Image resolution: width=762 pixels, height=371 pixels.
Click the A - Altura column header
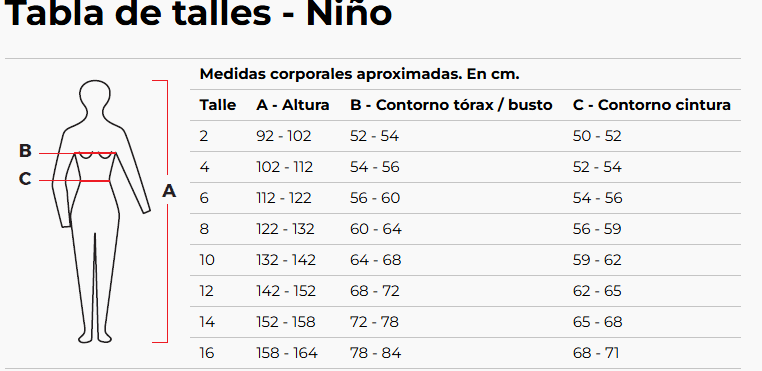click(x=293, y=105)
